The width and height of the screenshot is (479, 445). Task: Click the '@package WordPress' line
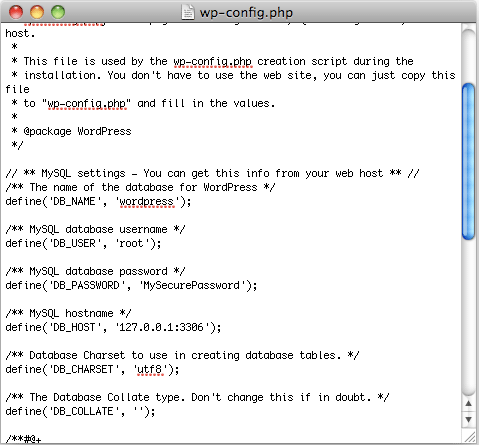71,131
